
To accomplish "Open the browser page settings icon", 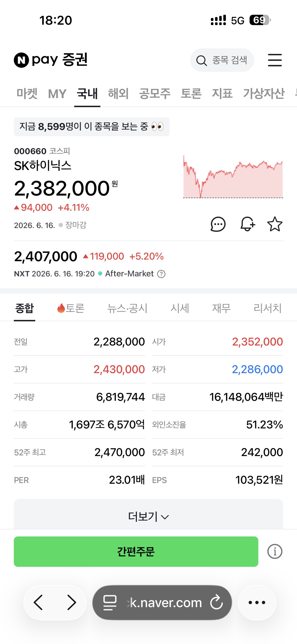I will tap(110, 602).
